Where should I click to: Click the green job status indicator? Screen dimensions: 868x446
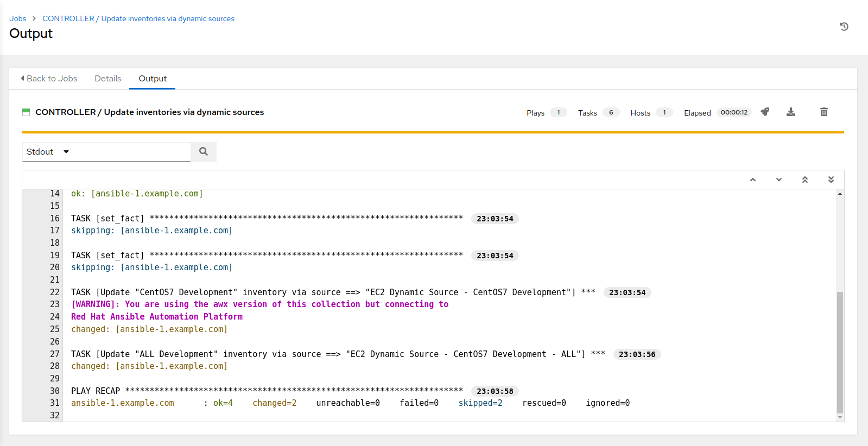point(26,112)
